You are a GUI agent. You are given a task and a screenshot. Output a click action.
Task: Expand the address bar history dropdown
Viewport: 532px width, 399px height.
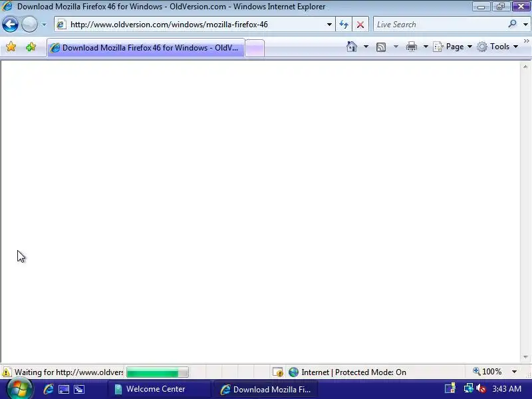[329, 25]
